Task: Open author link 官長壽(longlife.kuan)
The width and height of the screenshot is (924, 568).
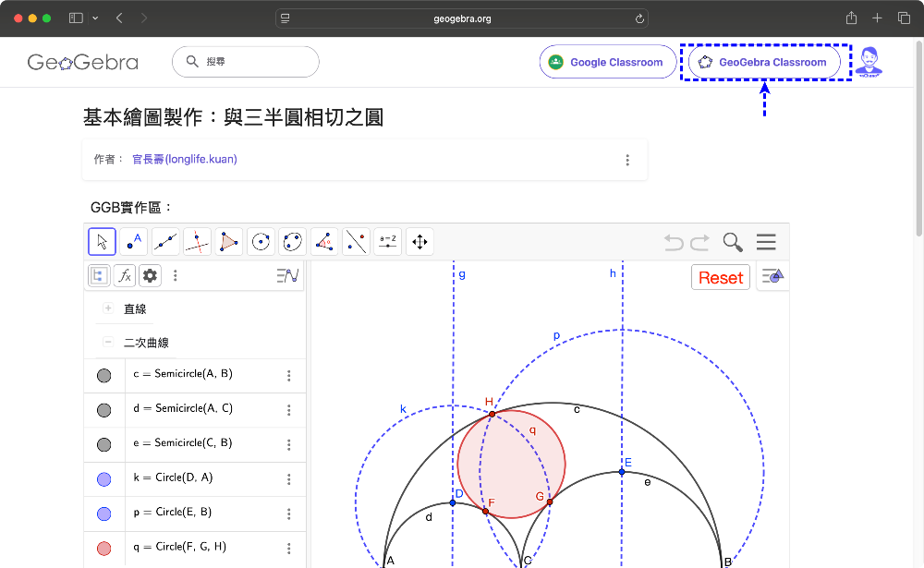Action: [185, 159]
